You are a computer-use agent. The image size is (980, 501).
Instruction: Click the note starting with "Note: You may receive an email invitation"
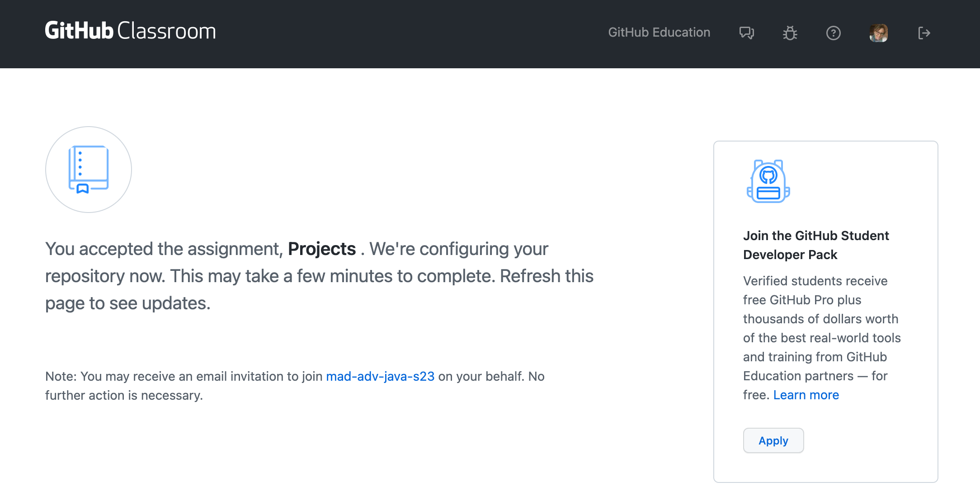pyautogui.click(x=295, y=386)
